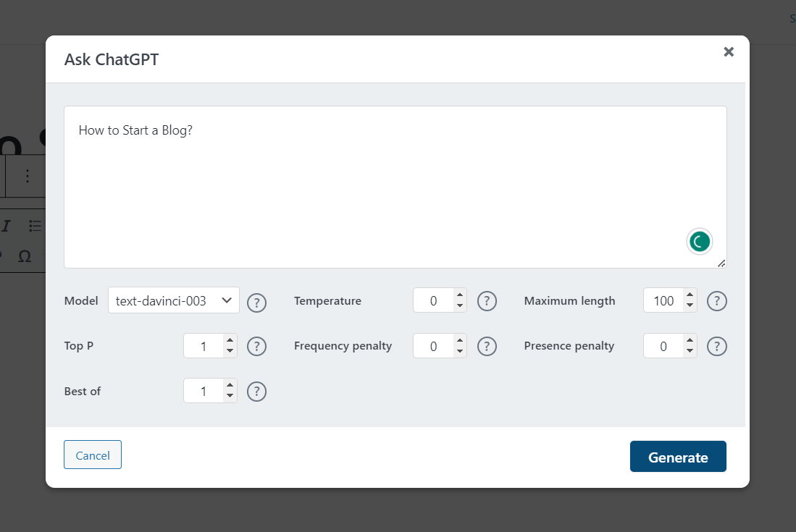Open help icon for Top P

[x=256, y=347]
